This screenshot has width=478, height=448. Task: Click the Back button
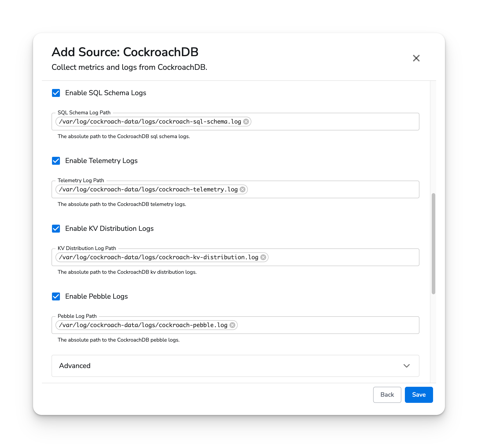pyautogui.click(x=387, y=395)
